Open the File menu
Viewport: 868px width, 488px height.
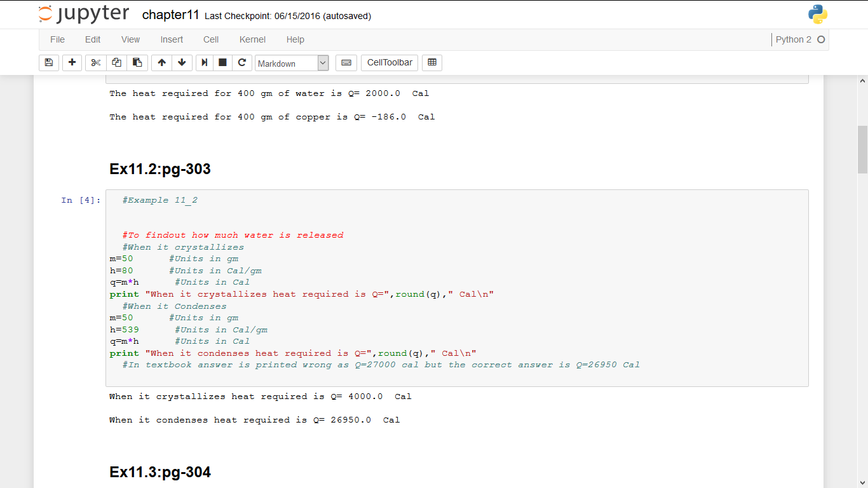pyautogui.click(x=57, y=39)
